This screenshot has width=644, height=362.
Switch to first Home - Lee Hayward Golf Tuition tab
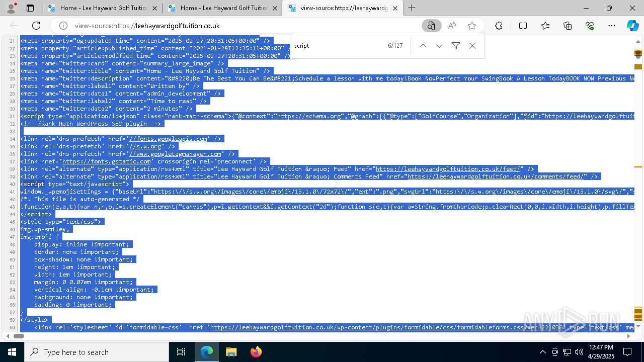pyautogui.click(x=102, y=8)
